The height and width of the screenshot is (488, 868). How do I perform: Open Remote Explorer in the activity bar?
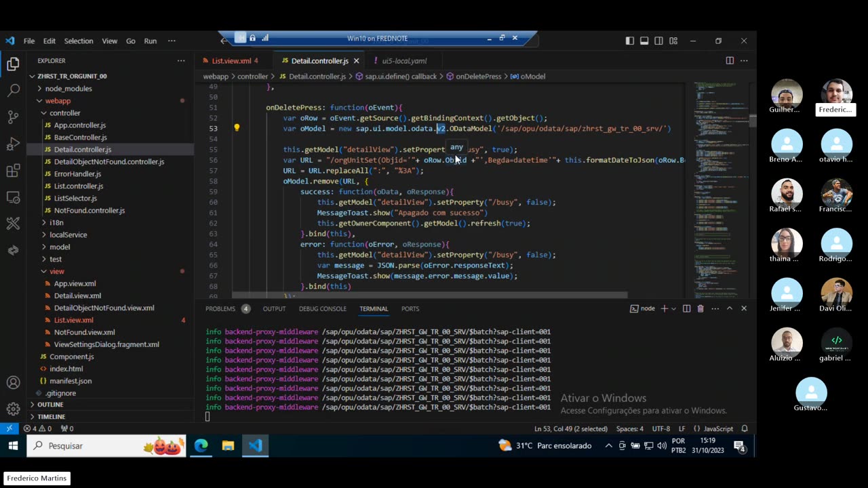[x=13, y=197]
